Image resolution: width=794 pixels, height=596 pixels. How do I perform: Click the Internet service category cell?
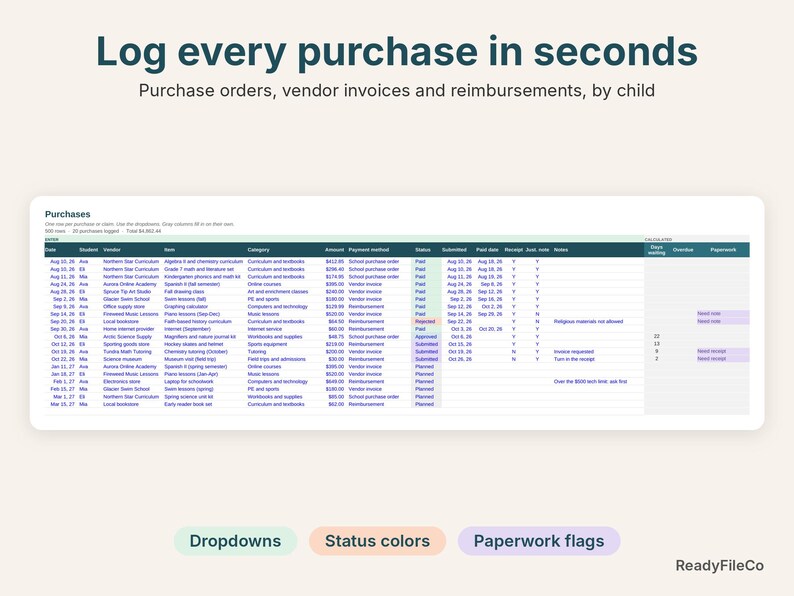(265, 329)
